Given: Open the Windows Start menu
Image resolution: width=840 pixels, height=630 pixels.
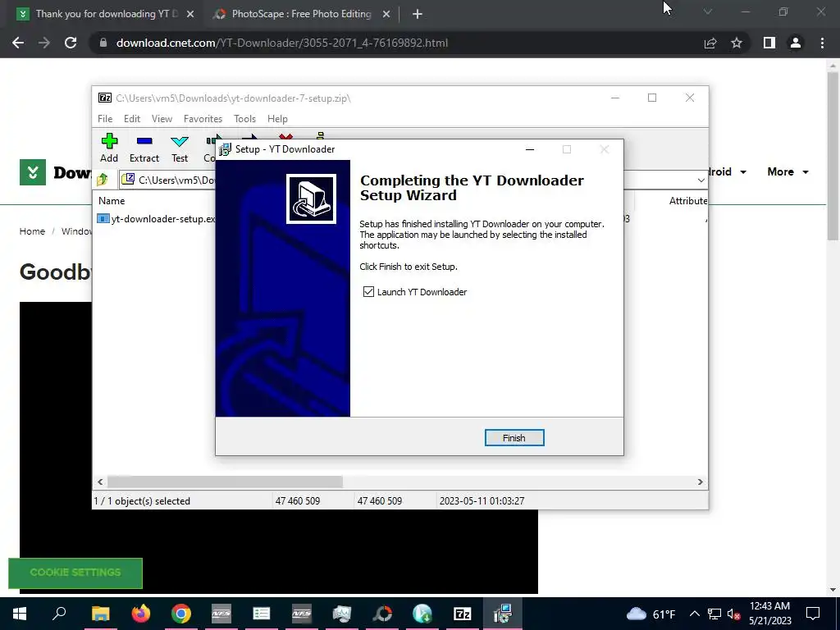Looking at the screenshot, I should tap(20, 614).
